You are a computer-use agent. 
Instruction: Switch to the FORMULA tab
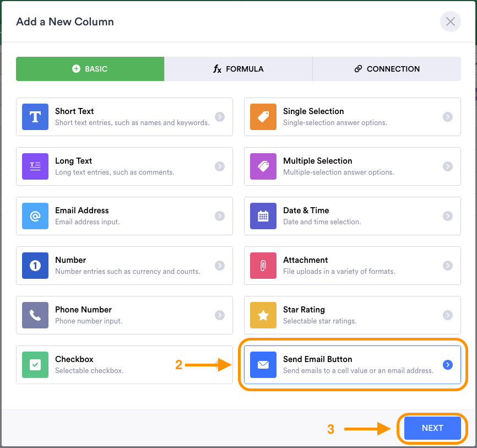pyautogui.click(x=238, y=69)
